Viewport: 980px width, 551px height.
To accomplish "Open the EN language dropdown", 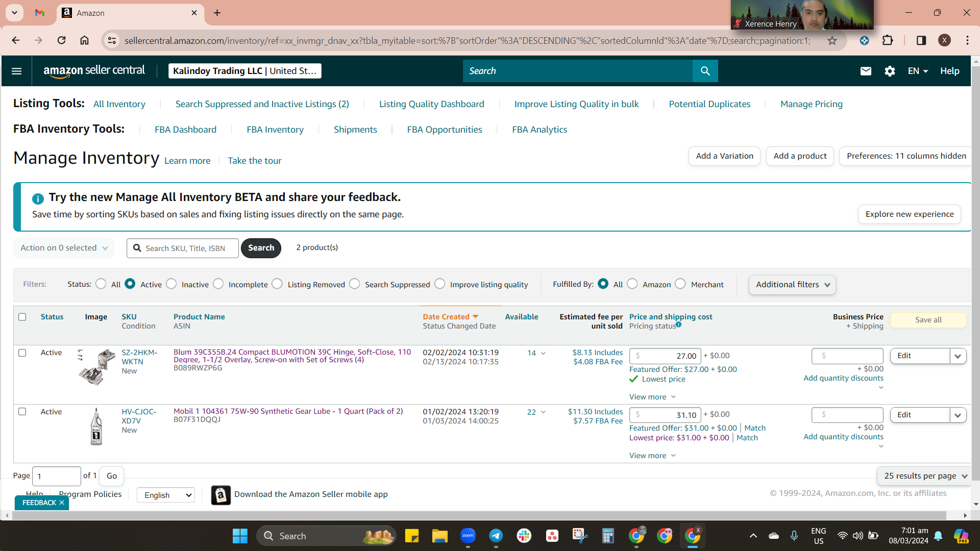I will pyautogui.click(x=918, y=71).
